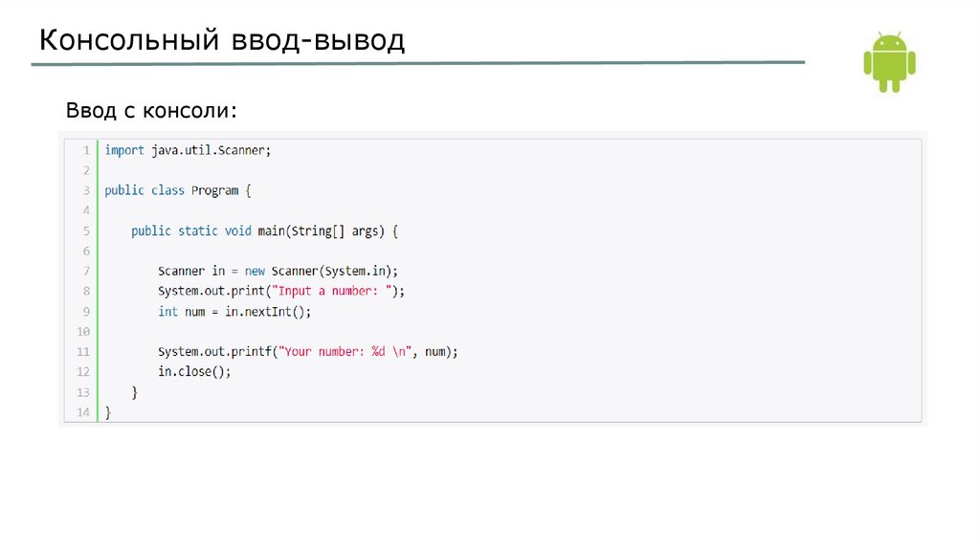Click the "import java.util.Scanner;" code line
980x549 pixels.
click(x=188, y=150)
